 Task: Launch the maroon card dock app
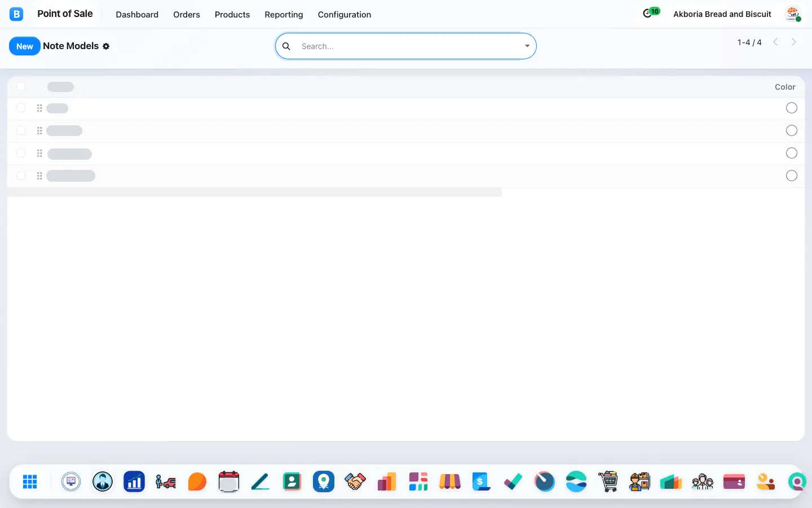tap(734, 481)
